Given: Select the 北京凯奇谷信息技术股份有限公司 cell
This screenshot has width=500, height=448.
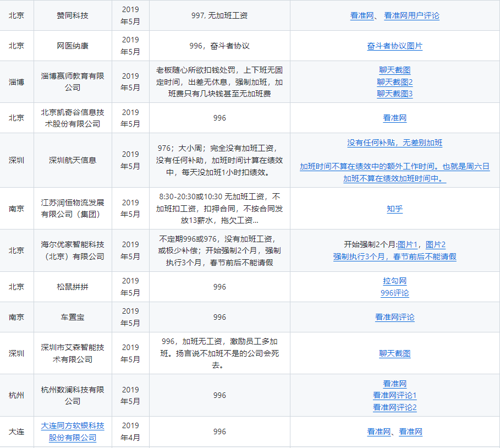Looking at the screenshot, I should (73, 118).
